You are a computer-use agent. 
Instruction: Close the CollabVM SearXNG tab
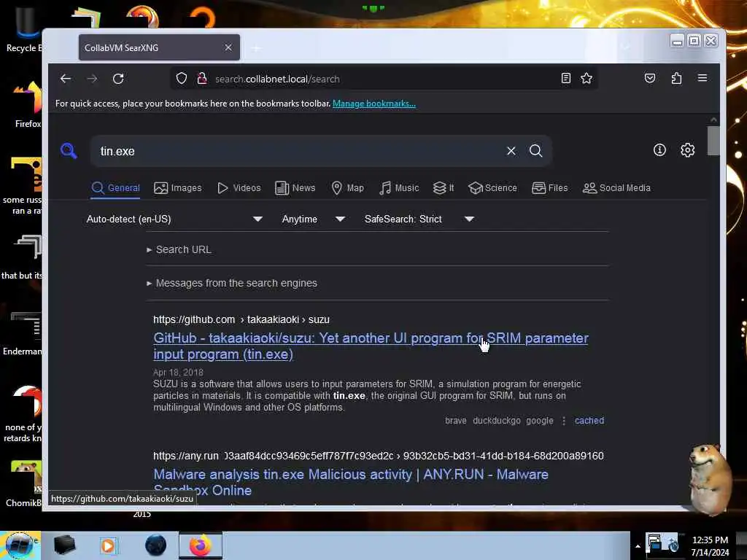[x=228, y=47]
